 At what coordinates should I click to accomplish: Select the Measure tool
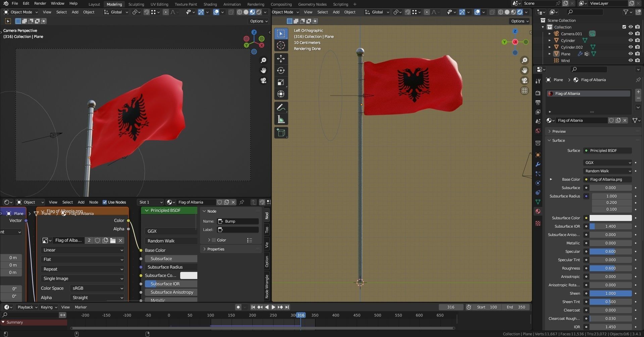point(281,119)
